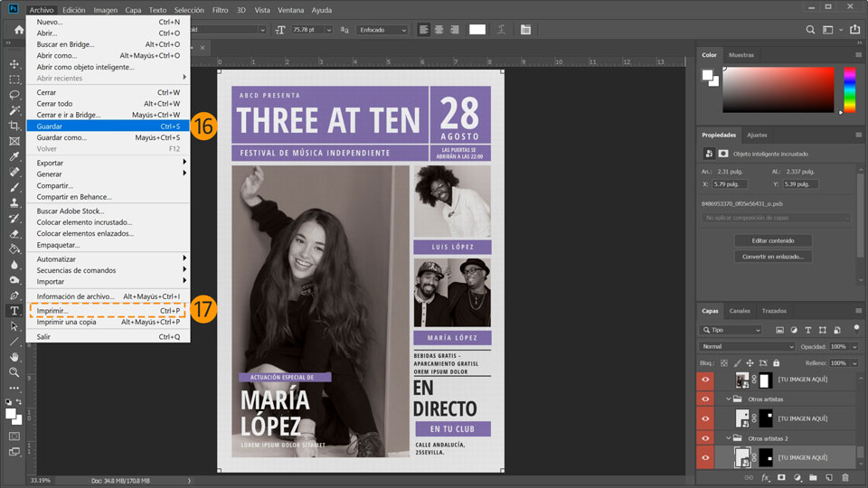This screenshot has width=868, height=488.
Task: Switch to the Canales tab
Action: click(x=740, y=311)
